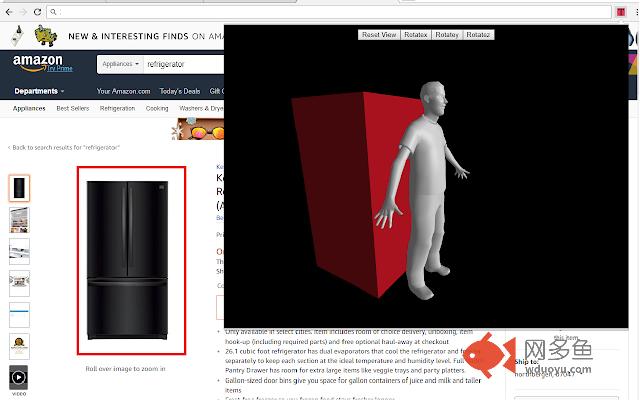This screenshot has height=400, width=640.
Task: Select the fourth product thumbnail
Action: tap(19, 283)
